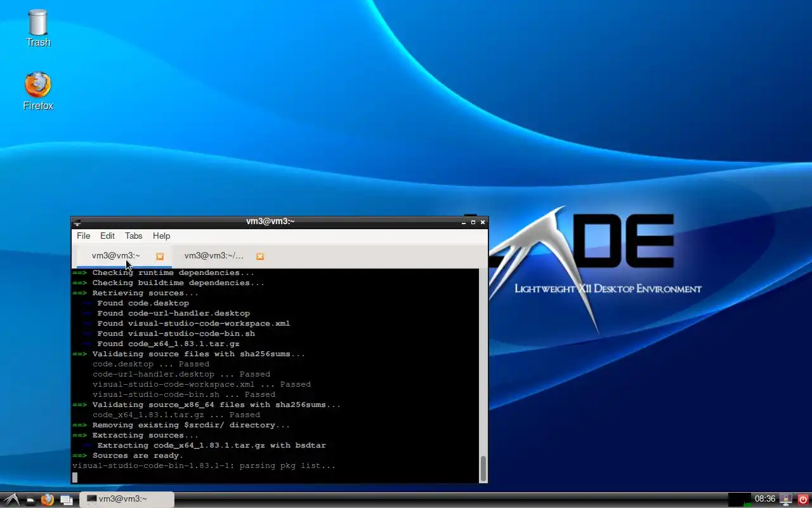This screenshot has height=508, width=812.
Task: Click 'Found code-url-handler.desktop' line
Action: [x=166, y=314]
